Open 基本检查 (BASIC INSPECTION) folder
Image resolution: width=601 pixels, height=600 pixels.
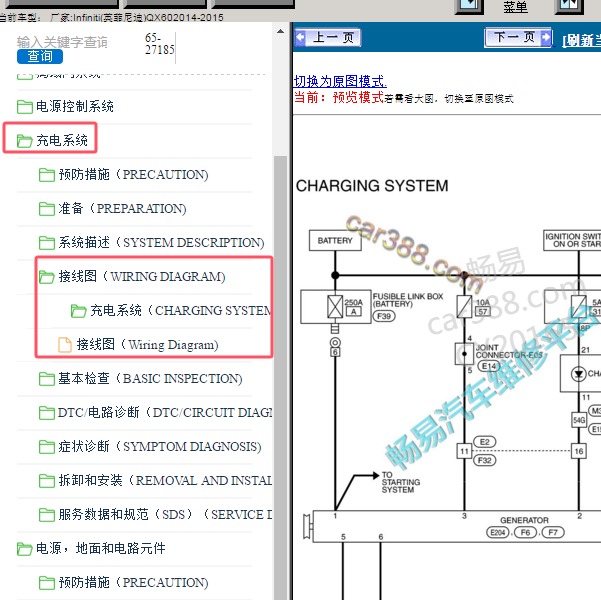[150, 378]
